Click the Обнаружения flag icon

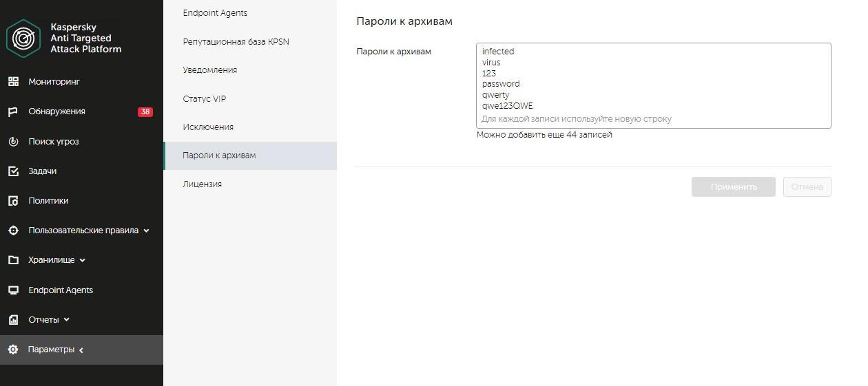[x=13, y=111]
